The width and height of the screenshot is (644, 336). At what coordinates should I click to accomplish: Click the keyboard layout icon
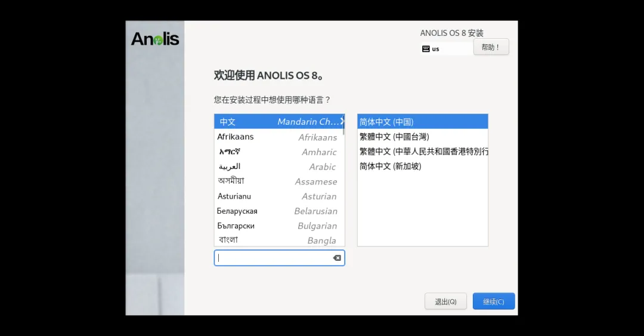(x=426, y=49)
